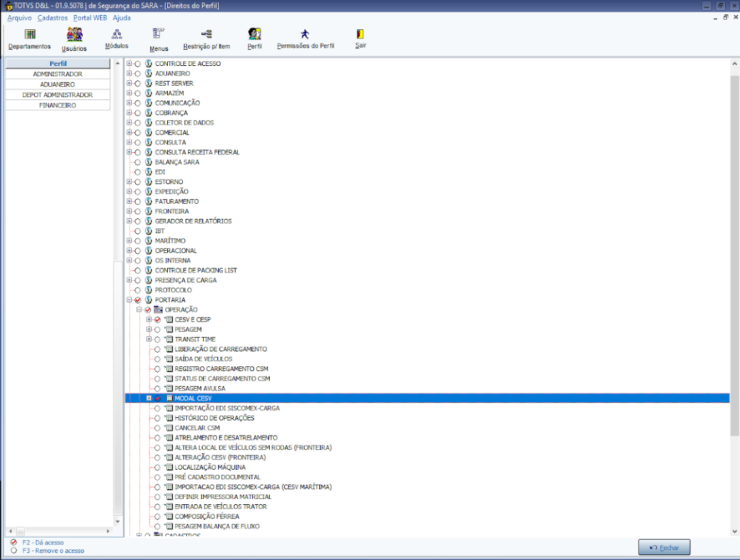
Task: Click the profile list scroll up arrow
Action: 118,63
